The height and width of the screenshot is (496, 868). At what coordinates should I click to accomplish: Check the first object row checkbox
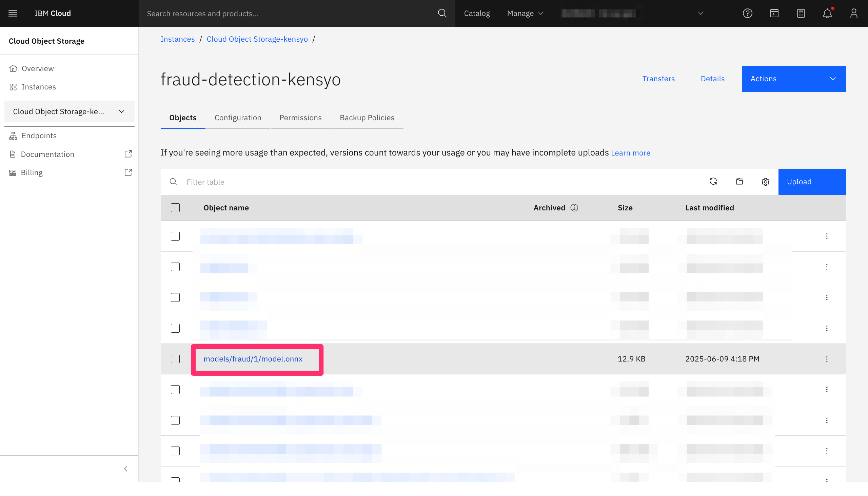175,236
